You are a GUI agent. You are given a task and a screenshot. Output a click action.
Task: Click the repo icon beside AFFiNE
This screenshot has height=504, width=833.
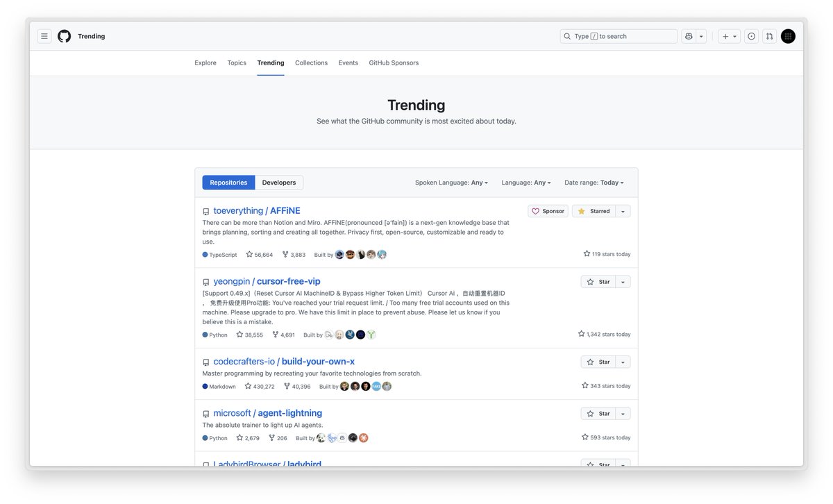[206, 212]
